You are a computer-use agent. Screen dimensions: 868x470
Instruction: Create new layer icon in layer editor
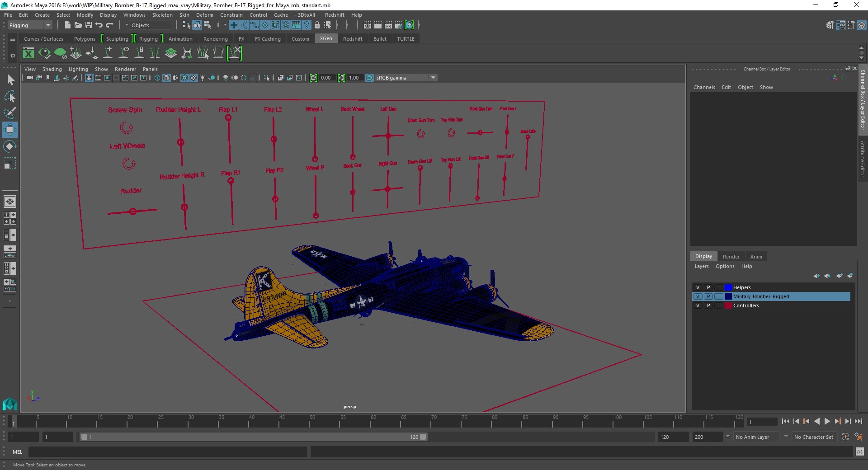click(839, 276)
